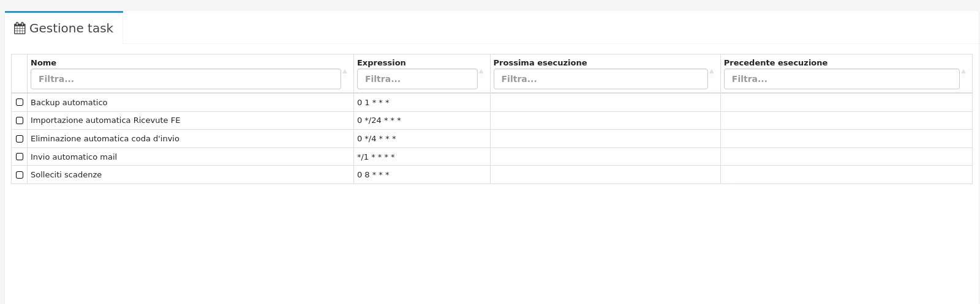Viewport: 980px width, 304px height.
Task: Tick the Backup automatico checkbox
Action: coord(20,102)
